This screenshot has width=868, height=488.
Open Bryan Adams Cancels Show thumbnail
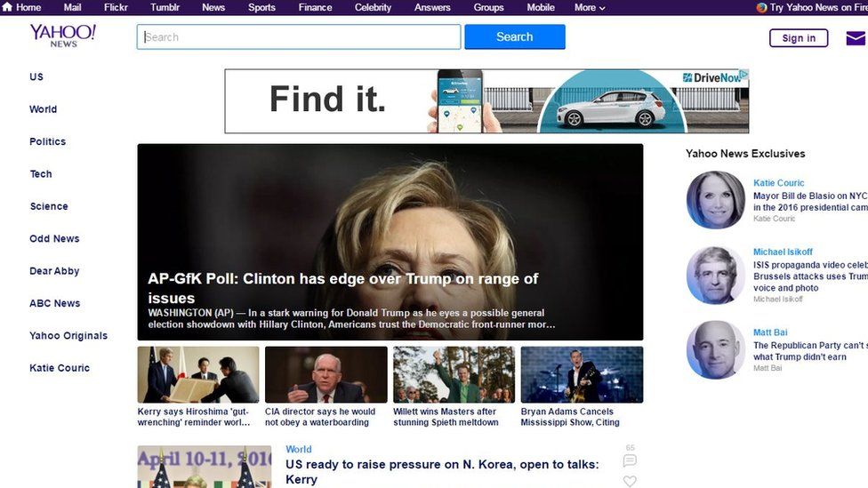click(x=582, y=374)
